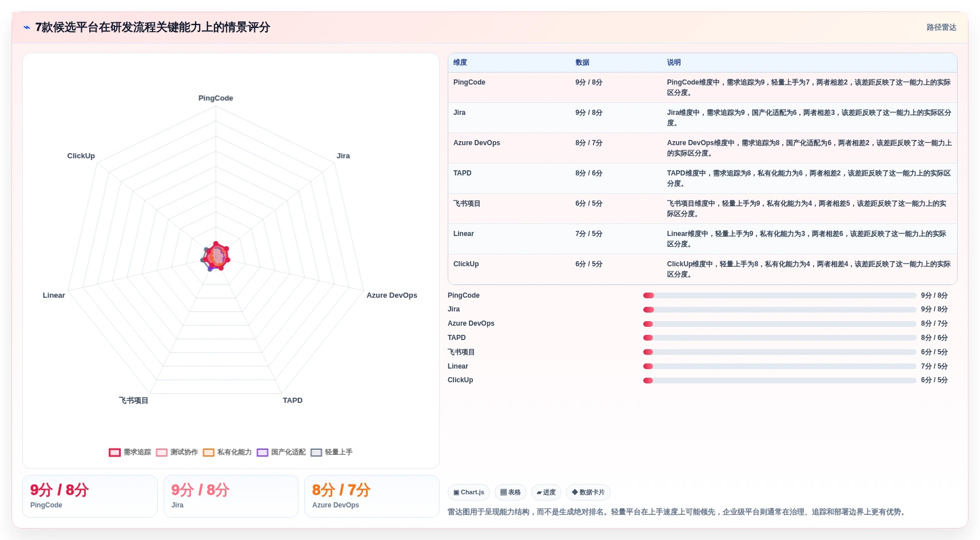This screenshot has width=980, height=540.
Task: Click the 说明 column header
Action: 674,62
